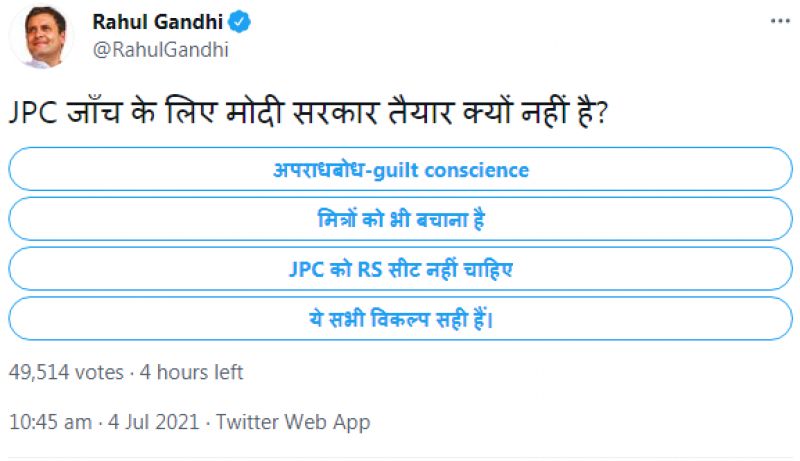Vote for अपराधबोध-guilt conscience option
Viewport: 800px width, 461px height.
coord(400,169)
